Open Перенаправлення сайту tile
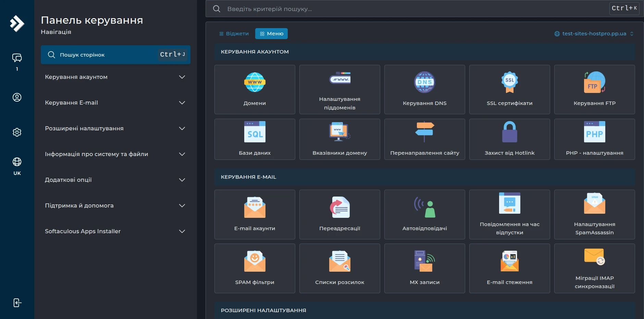This screenshot has height=319, width=644. pyautogui.click(x=424, y=139)
